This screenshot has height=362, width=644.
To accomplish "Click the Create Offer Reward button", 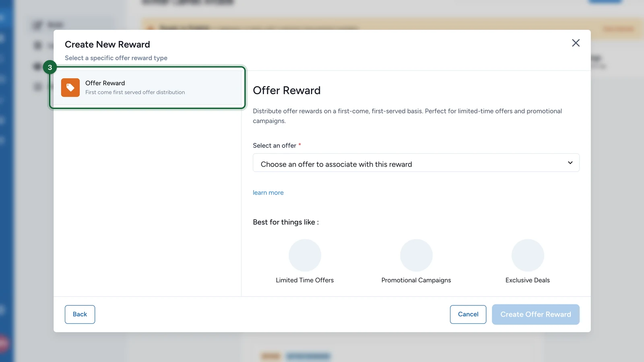I will [535, 314].
